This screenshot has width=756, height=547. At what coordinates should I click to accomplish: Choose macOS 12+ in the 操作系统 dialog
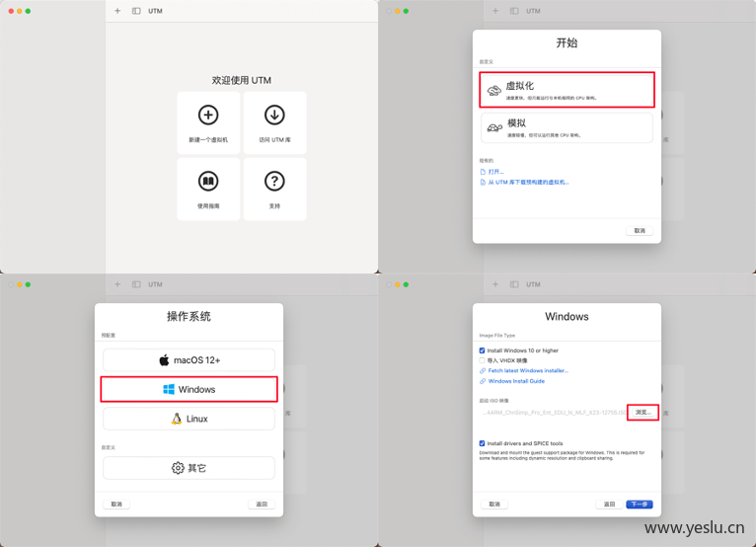click(x=189, y=359)
